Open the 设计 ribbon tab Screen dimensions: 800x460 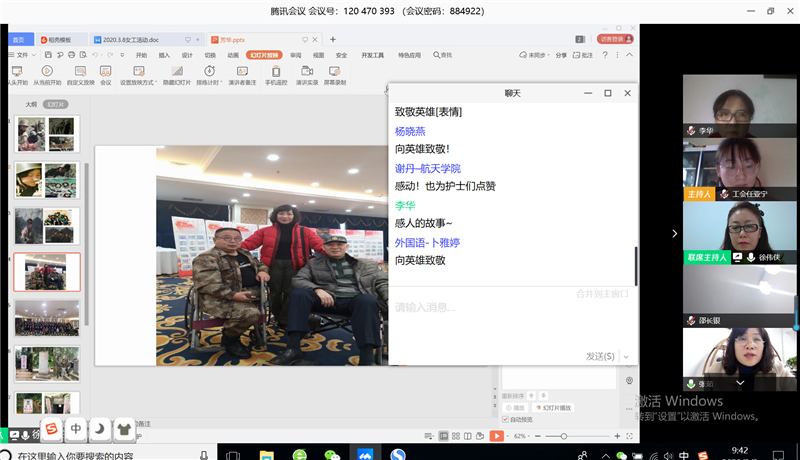click(187, 55)
